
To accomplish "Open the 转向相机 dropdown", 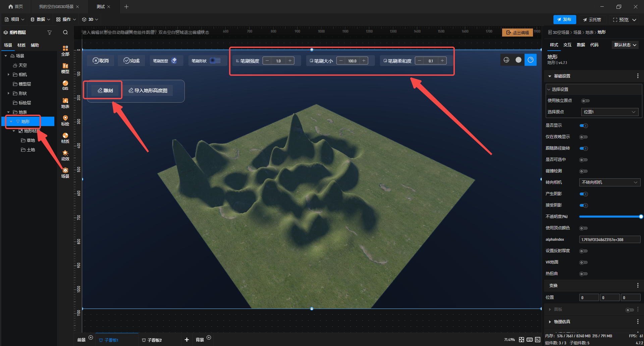I will point(609,182).
